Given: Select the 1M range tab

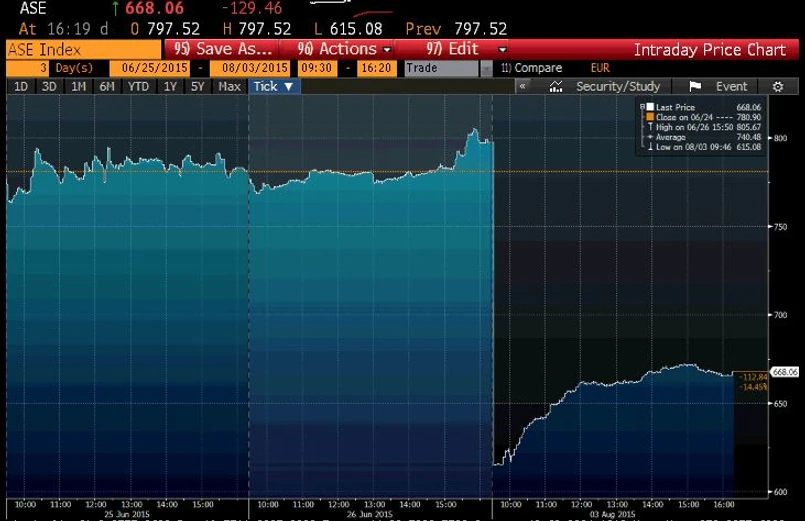Looking at the screenshot, I should [78, 87].
